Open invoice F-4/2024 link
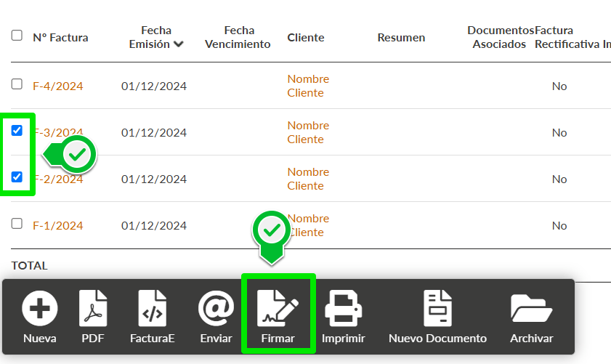This screenshot has width=611, height=364. [57, 86]
